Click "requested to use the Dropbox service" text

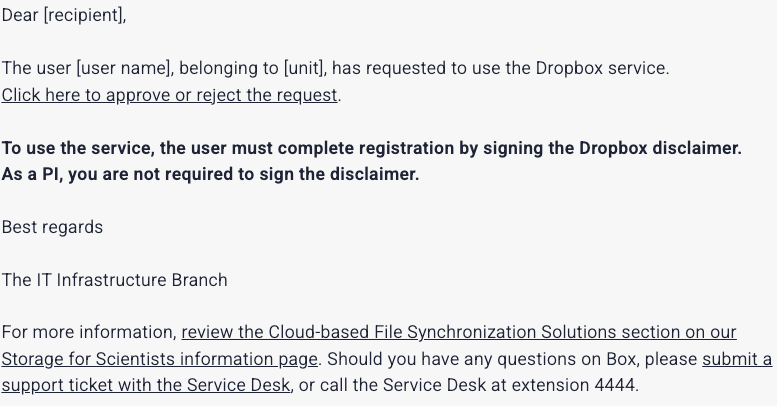pos(520,69)
